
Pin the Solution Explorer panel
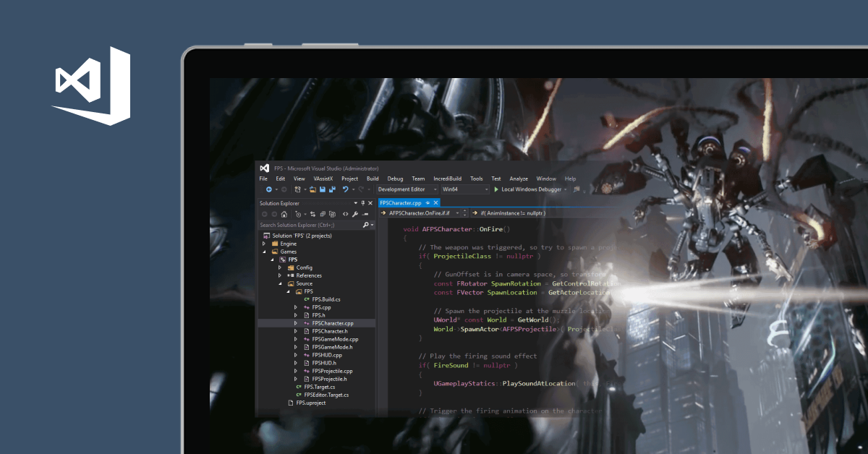point(363,203)
